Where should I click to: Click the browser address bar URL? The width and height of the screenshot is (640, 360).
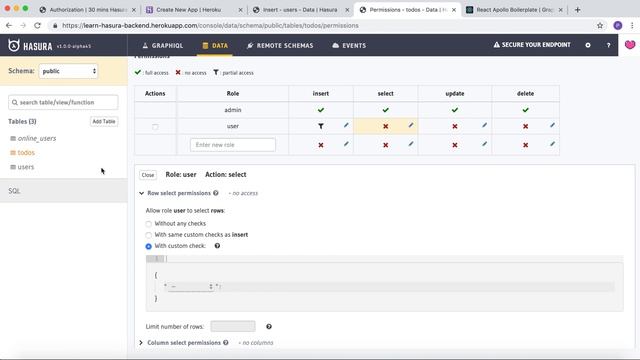click(210, 25)
